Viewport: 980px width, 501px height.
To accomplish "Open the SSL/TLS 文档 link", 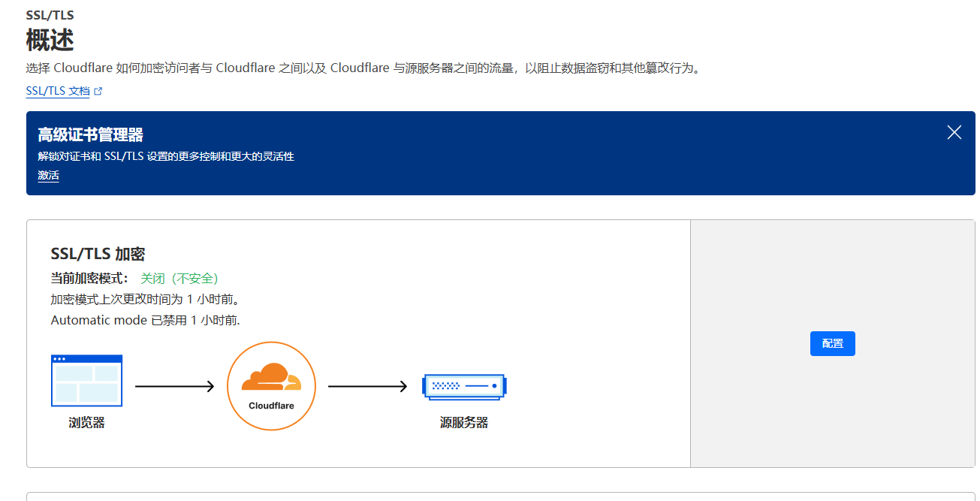I will coord(58,91).
